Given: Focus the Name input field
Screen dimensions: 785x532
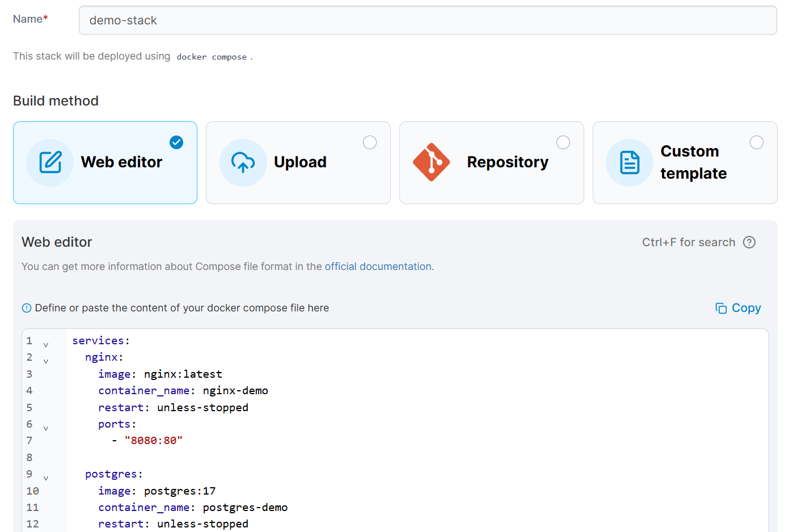Looking at the screenshot, I should click(428, 20).
